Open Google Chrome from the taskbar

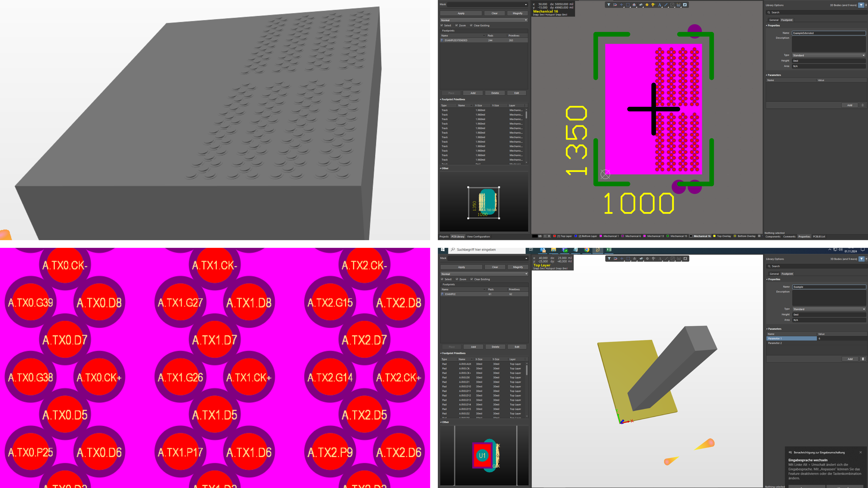coord(587,250)
